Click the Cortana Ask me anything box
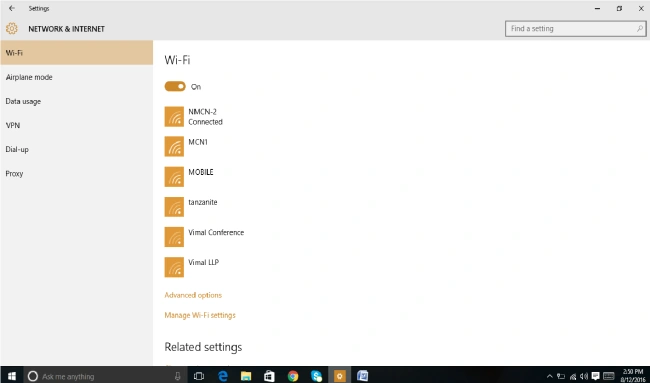 tap(104, 376)
